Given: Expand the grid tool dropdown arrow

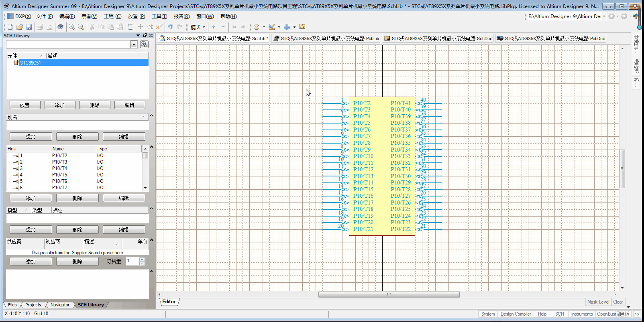Looking at the screenshot, I should click(294, 27).
